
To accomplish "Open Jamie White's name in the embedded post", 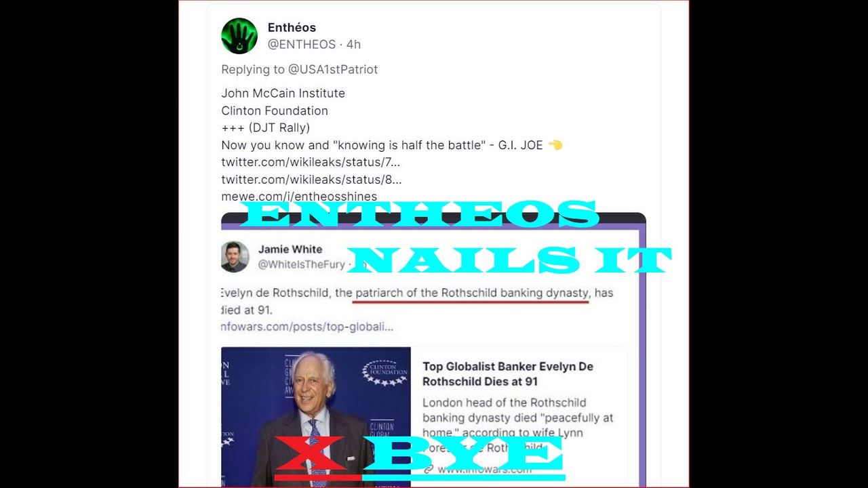I will pyautogui.click(x=290, y=249).
